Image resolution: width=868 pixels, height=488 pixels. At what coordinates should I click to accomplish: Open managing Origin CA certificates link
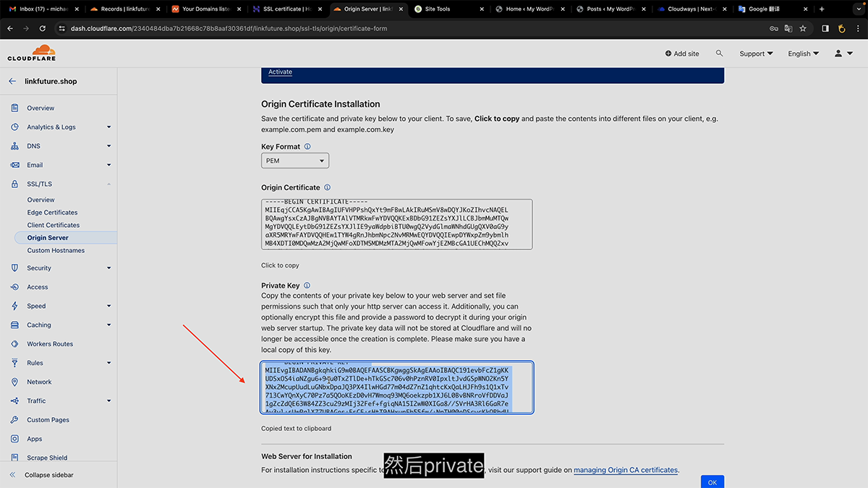click(626, 470)
